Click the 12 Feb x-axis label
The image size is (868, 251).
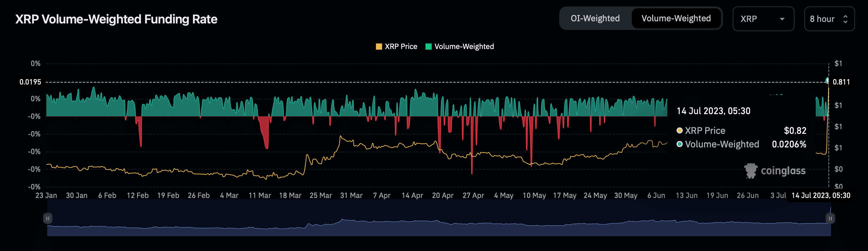point(137,195)
